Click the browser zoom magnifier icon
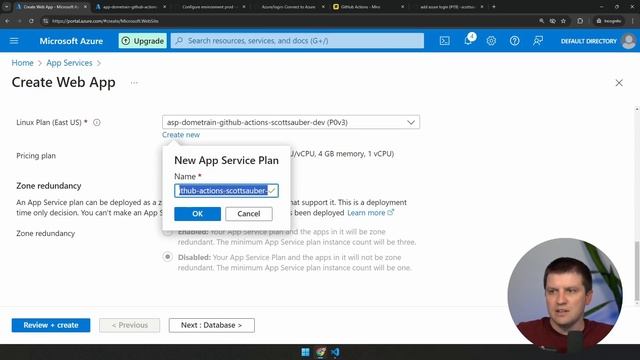Image resolution: width=640 pixels, height=360 pixels. [x=541, y=21]
